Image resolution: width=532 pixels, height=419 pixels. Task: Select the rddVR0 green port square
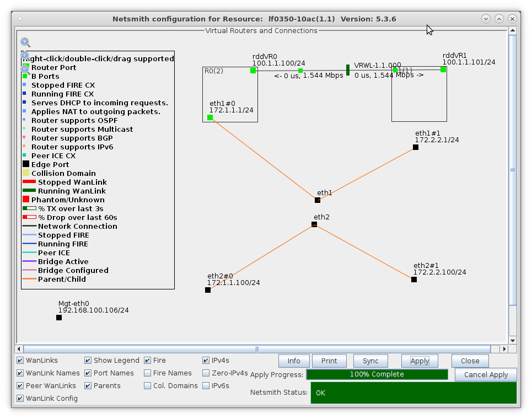[253, 70]
